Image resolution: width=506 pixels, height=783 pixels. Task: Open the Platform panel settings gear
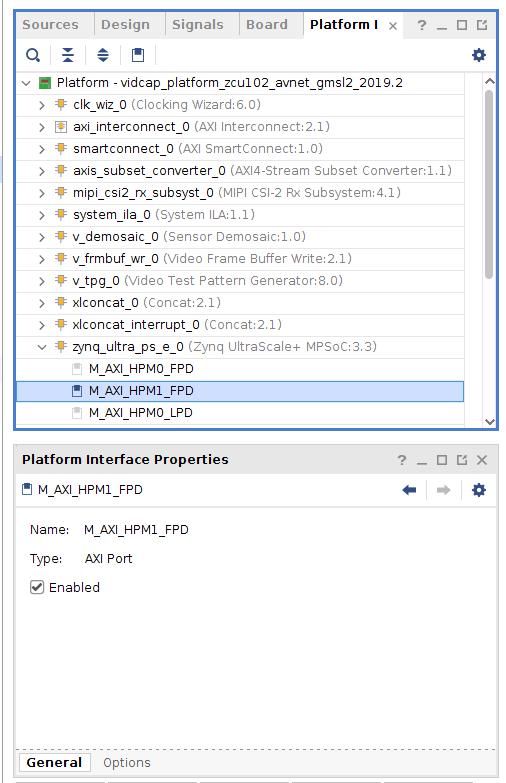coord(479,55)
